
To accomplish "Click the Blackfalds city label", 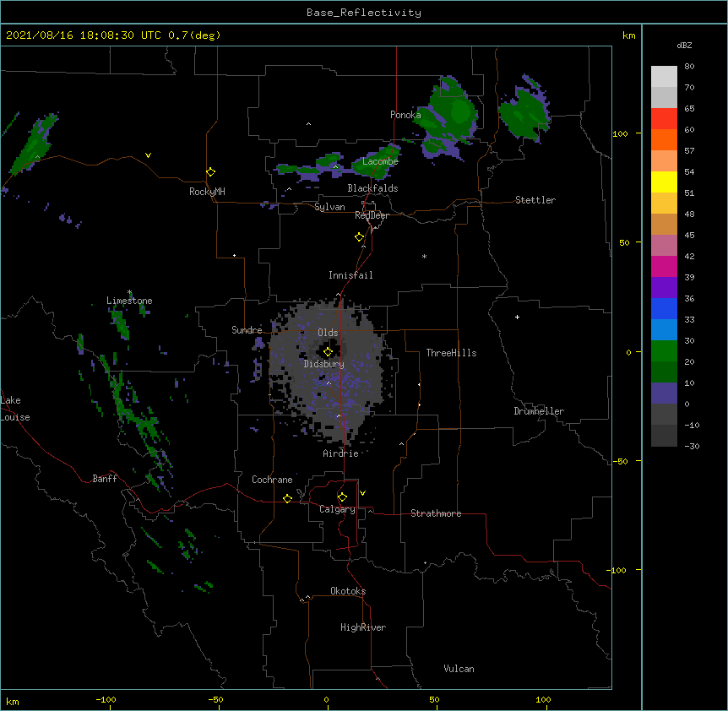I will 372,188.
